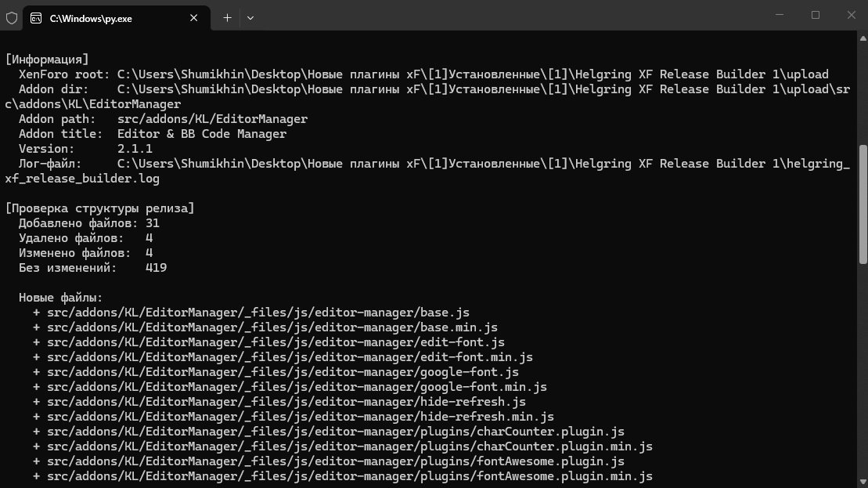Close the terminal window
The image size is (868, 488).
coord(851,15)
